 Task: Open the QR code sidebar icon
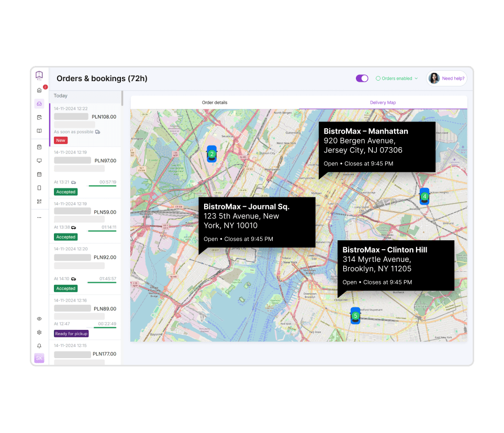tap(39, 202)
